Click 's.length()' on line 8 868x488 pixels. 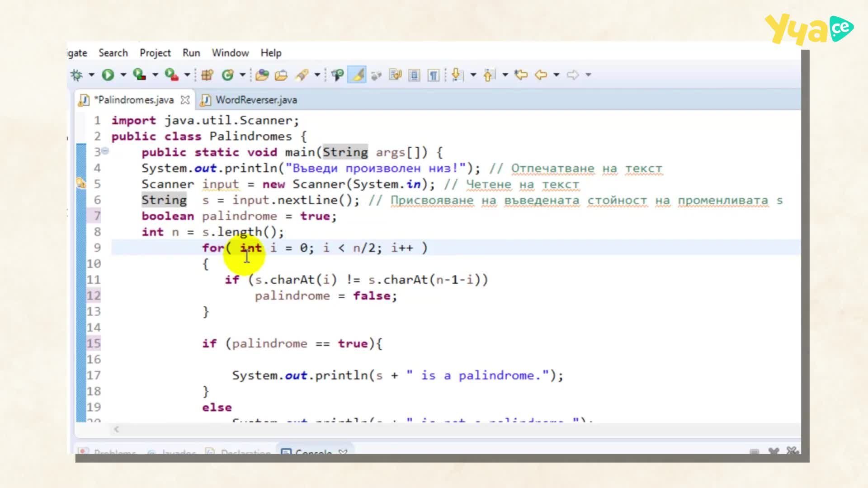(x=239, y=232)
